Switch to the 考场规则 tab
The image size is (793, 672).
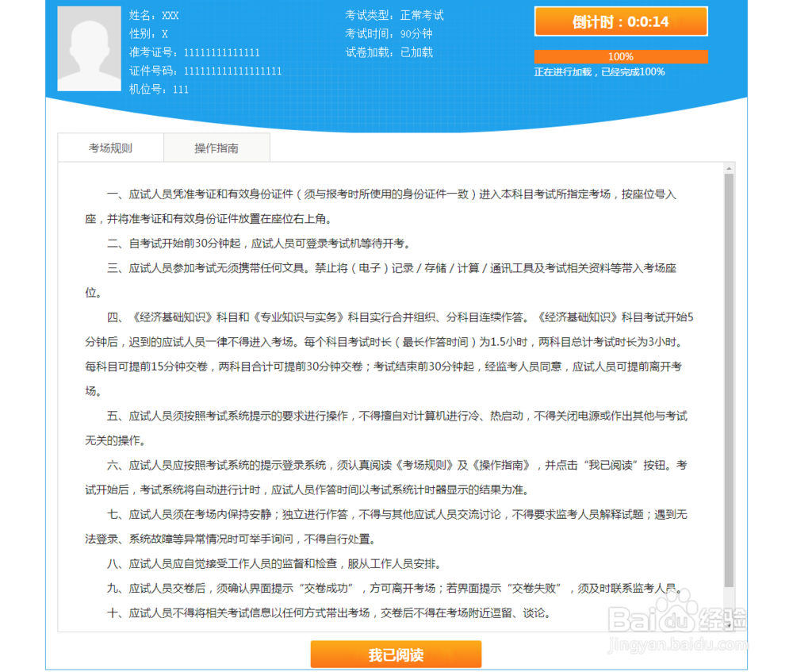[x=111, y=148]
